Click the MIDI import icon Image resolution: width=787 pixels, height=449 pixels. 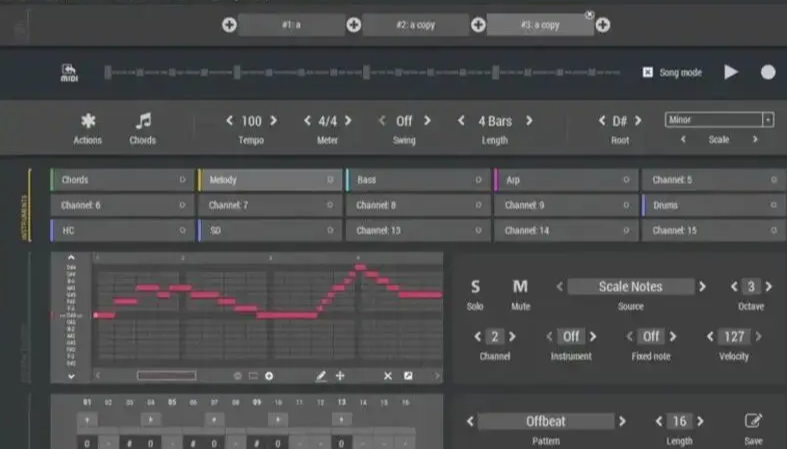coord(69,73)
